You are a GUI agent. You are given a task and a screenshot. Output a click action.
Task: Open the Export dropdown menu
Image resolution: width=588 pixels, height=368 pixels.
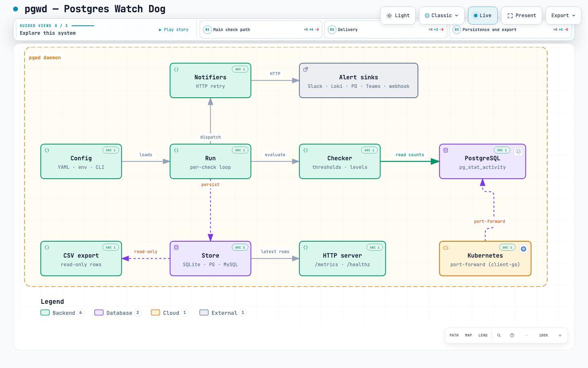point(563,16)
